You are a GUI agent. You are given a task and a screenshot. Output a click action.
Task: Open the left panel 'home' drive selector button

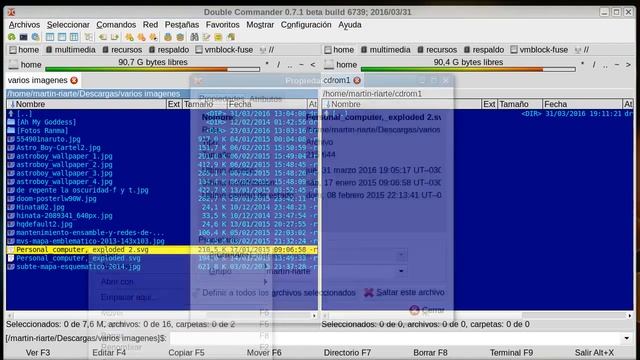coord(25,64)
